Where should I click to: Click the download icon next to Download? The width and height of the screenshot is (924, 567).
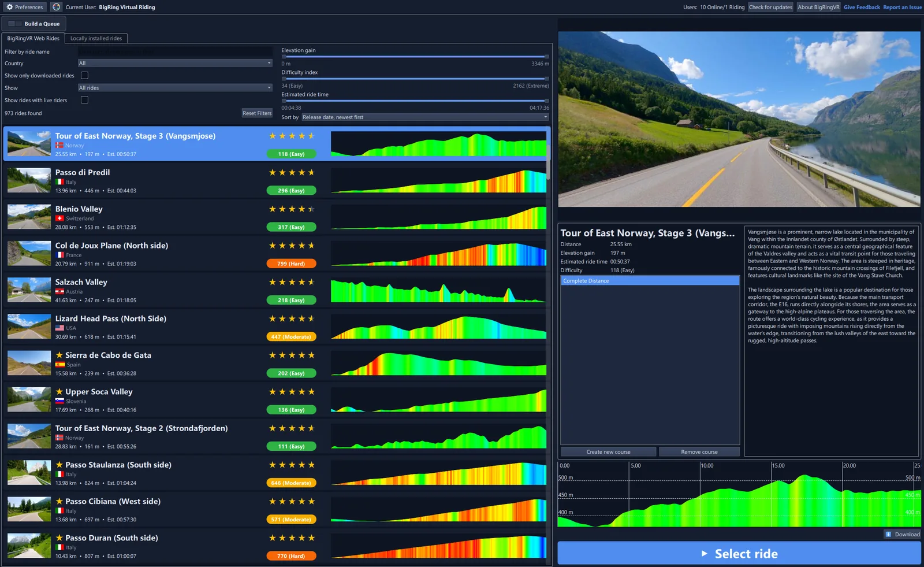pyautogui.click(x=888, y=534)
